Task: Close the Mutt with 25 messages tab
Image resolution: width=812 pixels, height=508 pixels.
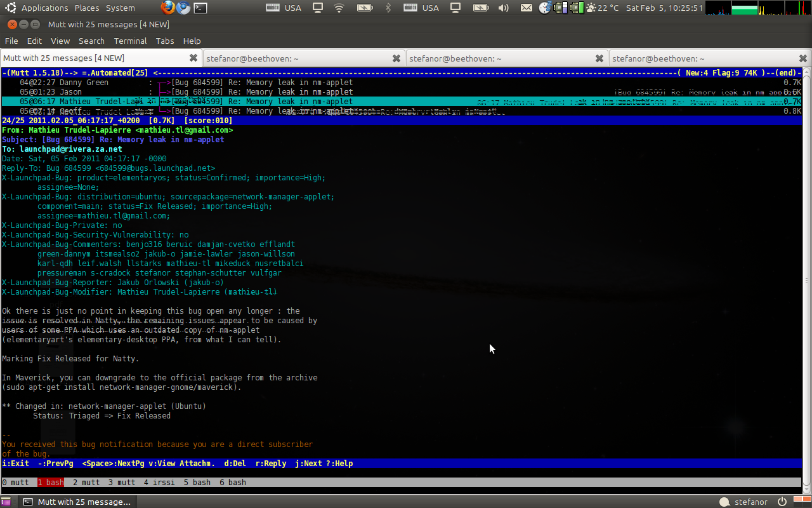Action: [193, 58]
